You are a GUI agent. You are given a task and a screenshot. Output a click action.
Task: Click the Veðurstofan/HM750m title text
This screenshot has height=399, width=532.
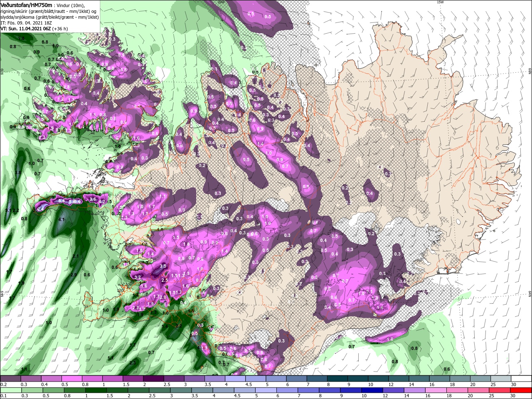coord(26,5)
